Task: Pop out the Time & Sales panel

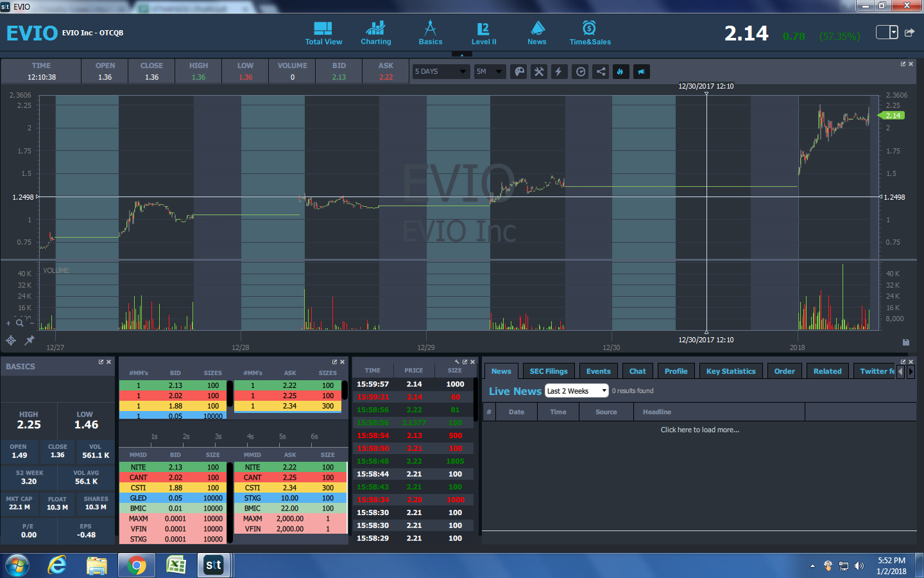Action: 465,362
